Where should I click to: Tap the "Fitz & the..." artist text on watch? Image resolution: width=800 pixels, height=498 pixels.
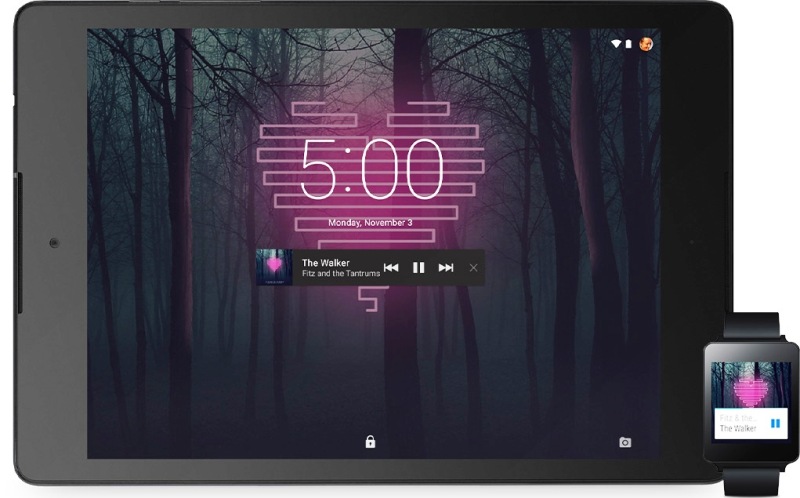733,416
